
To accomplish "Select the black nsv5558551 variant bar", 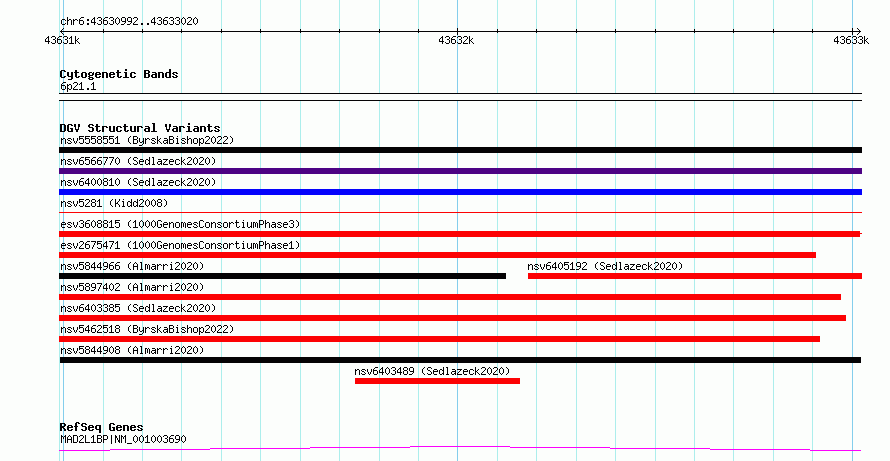I will pos(460,150).
